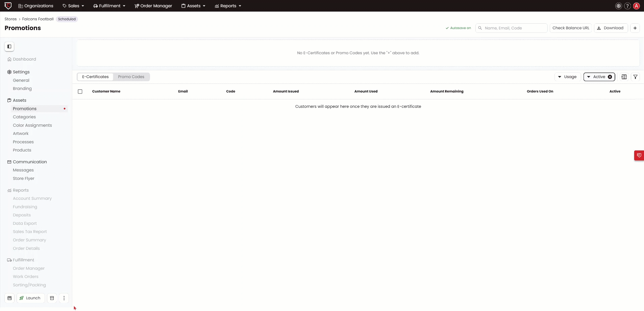Open Color Assignments in sidebar
This screenshot has height=311, width=644.
point(32,125)
